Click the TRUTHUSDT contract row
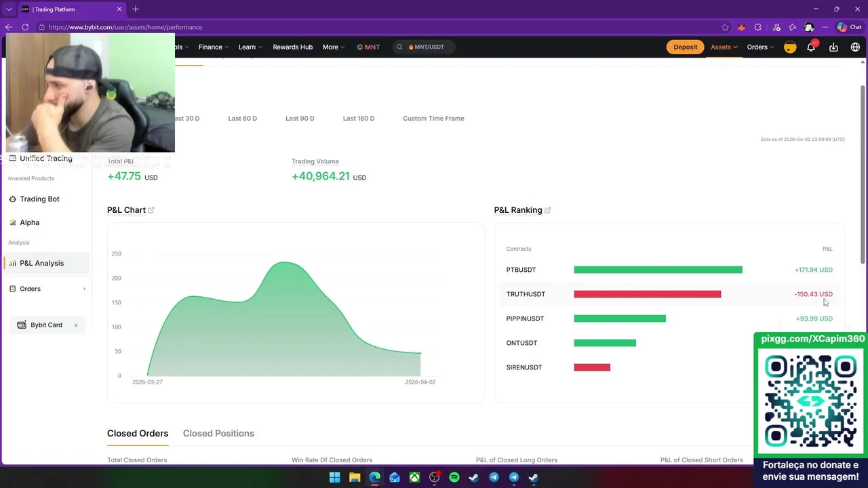 (x=669, y=294)
